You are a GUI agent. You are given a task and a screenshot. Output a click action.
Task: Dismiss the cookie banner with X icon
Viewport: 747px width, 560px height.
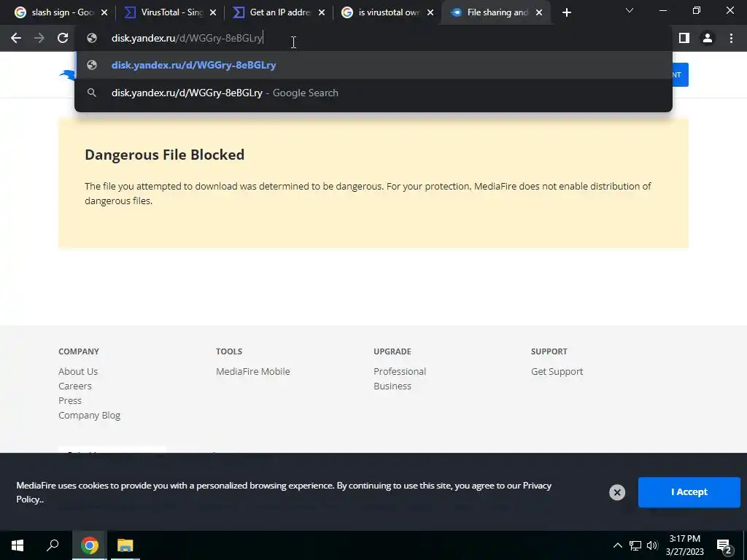pos(617,492)
